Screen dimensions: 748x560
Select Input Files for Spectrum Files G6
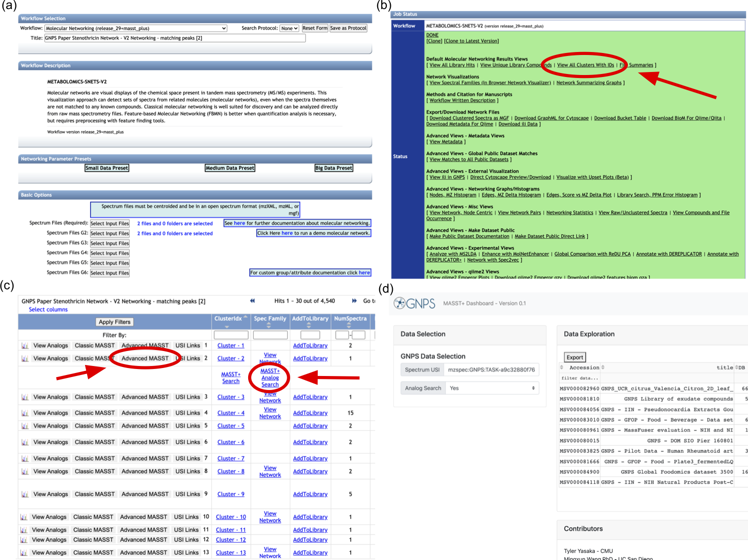[110, 273]
